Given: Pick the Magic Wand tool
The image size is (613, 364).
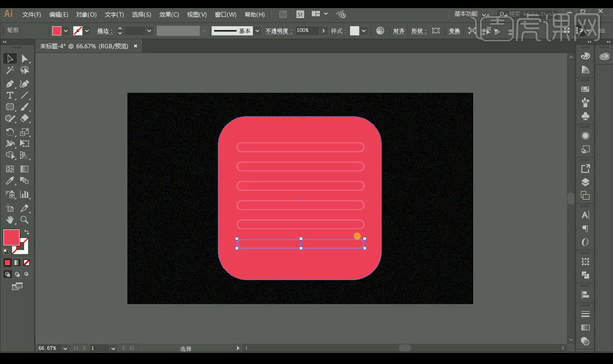Looking at the screenshot, I should click(10, 71).
